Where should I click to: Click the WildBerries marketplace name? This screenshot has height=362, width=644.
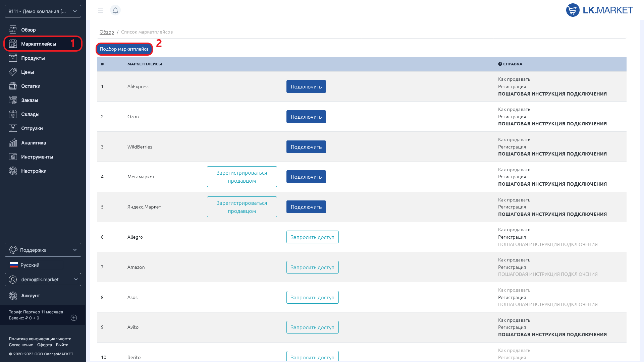(x=140, y=147)
